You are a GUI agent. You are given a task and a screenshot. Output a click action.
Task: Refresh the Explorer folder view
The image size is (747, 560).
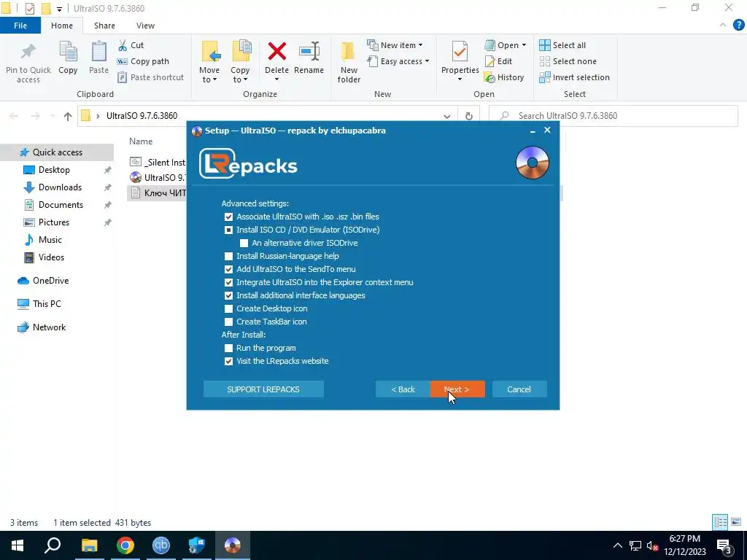coord(469,116)
